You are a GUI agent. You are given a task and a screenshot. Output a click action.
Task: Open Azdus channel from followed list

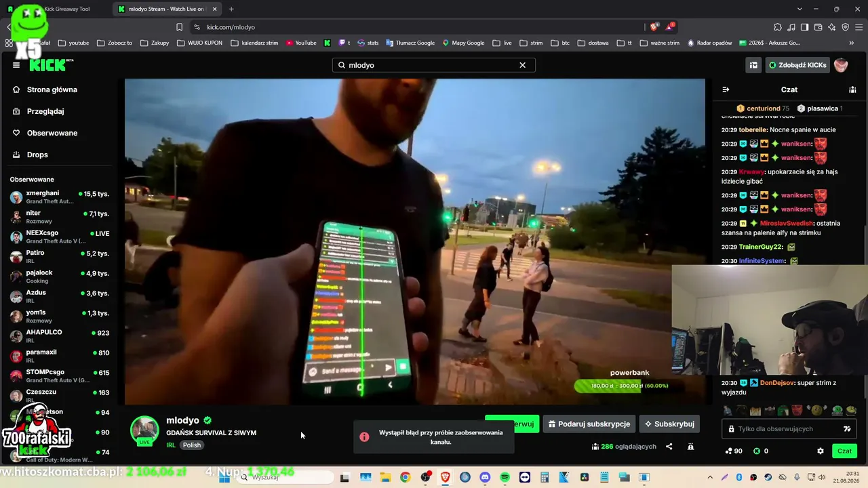60,296
